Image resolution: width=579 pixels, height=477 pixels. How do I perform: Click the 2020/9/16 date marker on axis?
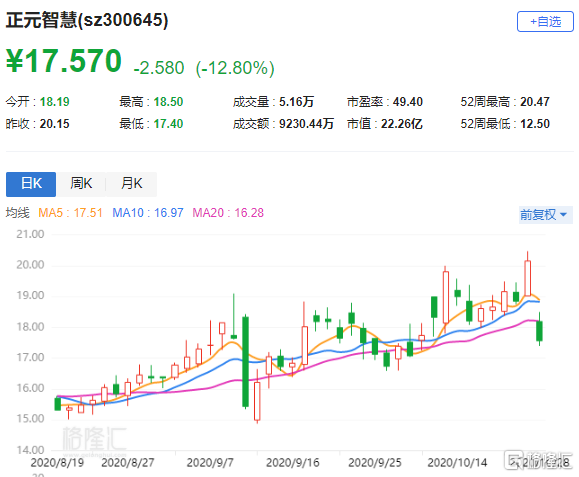point(292,463)
